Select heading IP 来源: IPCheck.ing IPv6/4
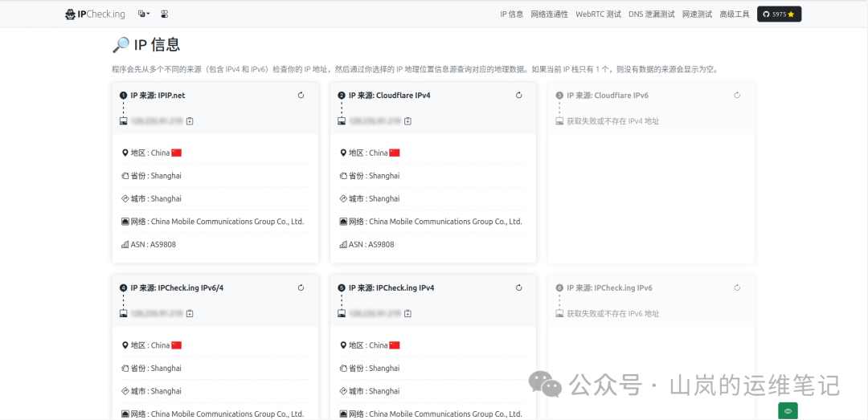This screenshot has height=420, width=868. [x=177, y=287]
